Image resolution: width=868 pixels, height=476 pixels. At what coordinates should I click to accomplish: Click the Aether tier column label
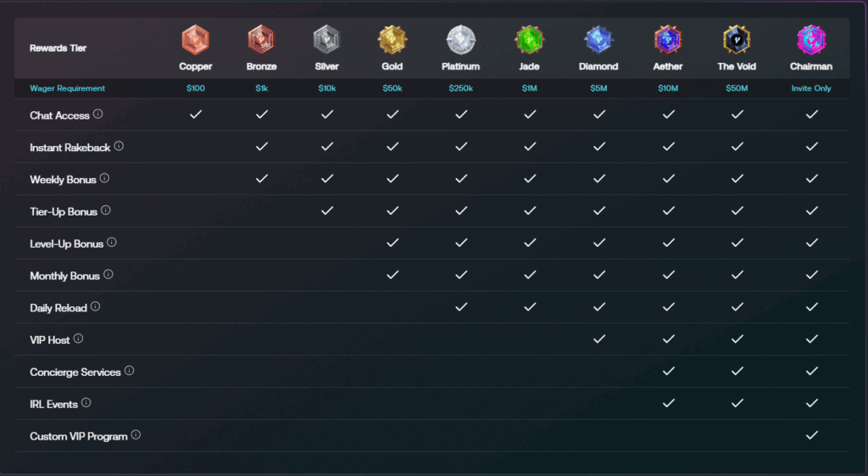coord(668,66)
